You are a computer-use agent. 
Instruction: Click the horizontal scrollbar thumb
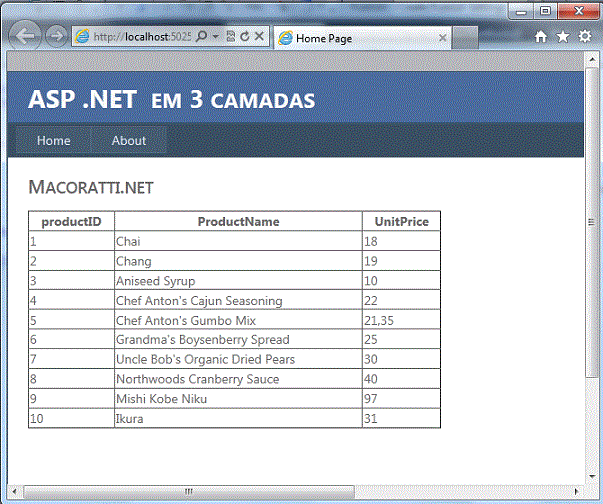click(x=189, y=491)
